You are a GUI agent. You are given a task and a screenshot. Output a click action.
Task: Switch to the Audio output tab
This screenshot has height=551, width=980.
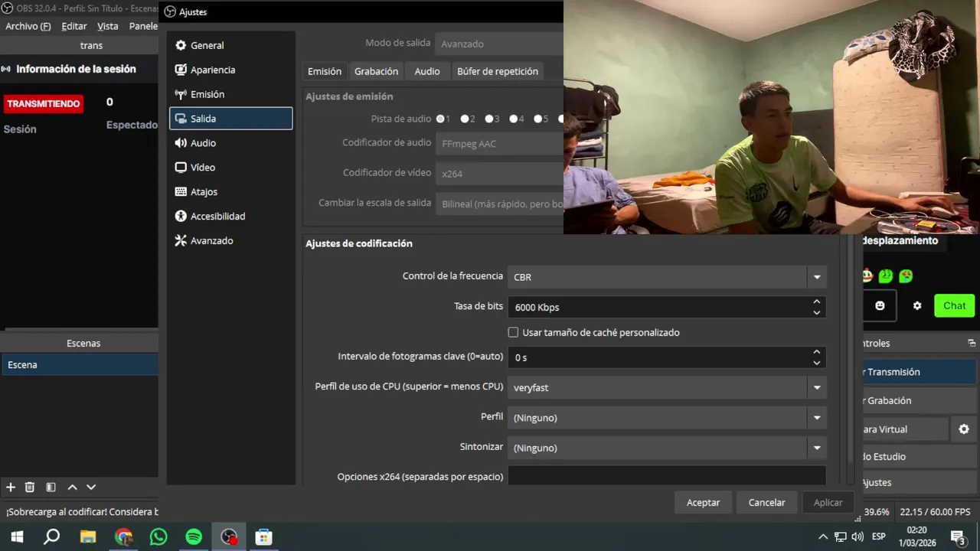coord(427,71)
